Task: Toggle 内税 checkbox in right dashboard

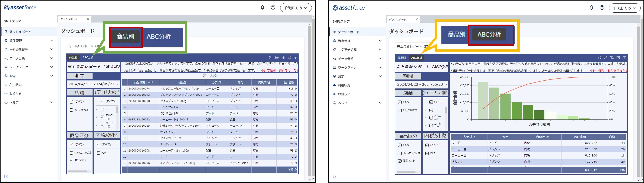Action: click(427, 153)
